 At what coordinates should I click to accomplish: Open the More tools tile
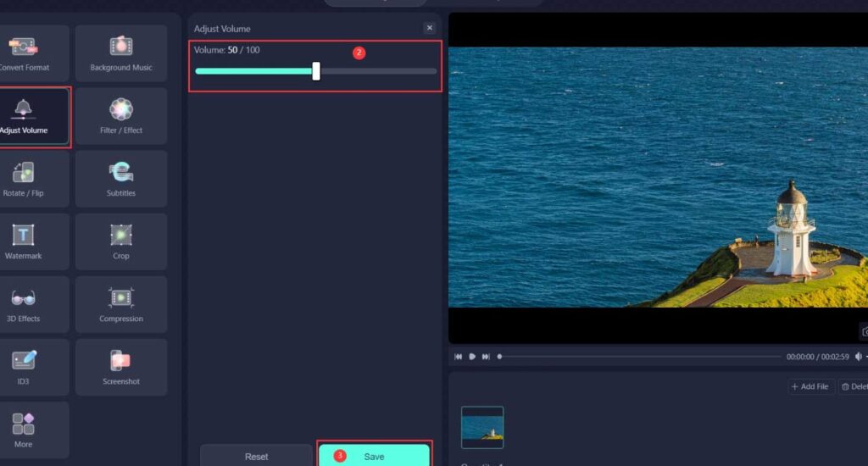[25, 430]
